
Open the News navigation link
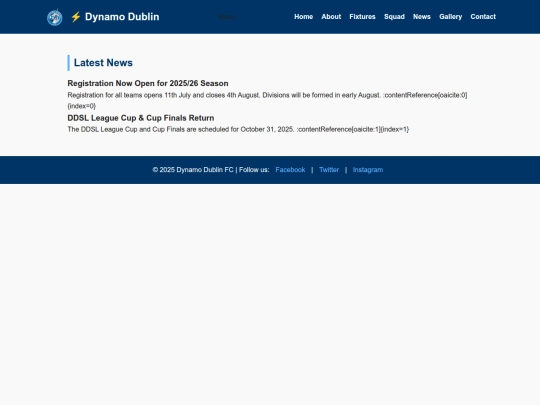[x=422, y=17]
